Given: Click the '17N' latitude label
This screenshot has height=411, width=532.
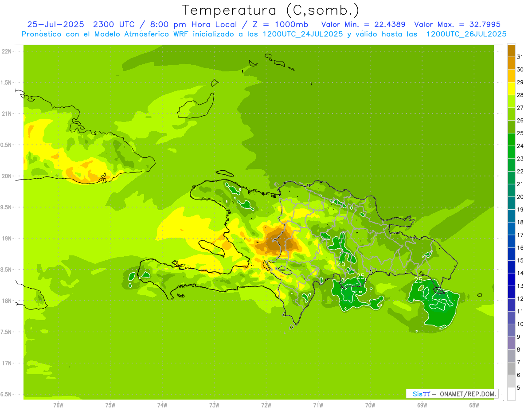Looking at the screenshot, I should pos(7,363).
